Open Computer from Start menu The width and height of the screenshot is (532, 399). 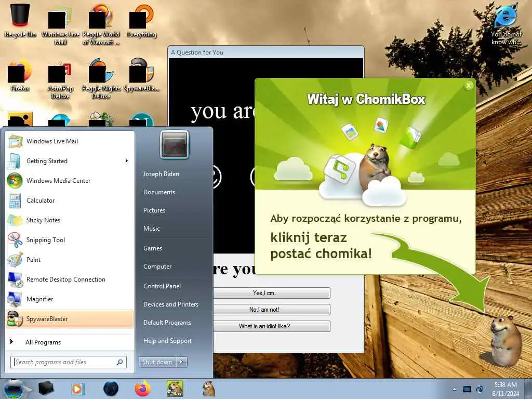157,267
